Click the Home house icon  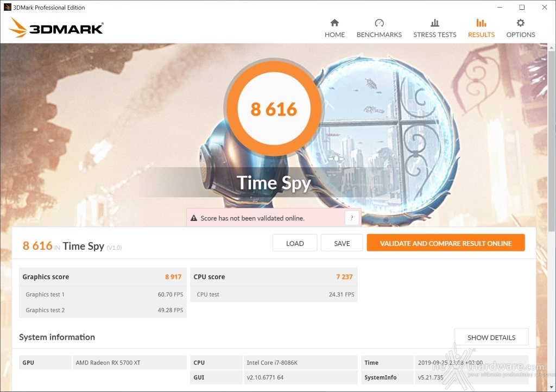click(334, 23)
